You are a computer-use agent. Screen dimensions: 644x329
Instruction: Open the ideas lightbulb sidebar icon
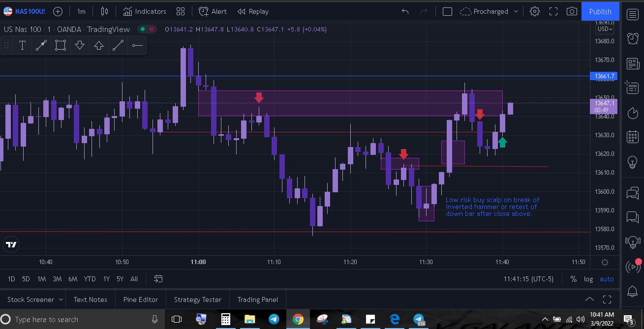(x=633, y=162)
